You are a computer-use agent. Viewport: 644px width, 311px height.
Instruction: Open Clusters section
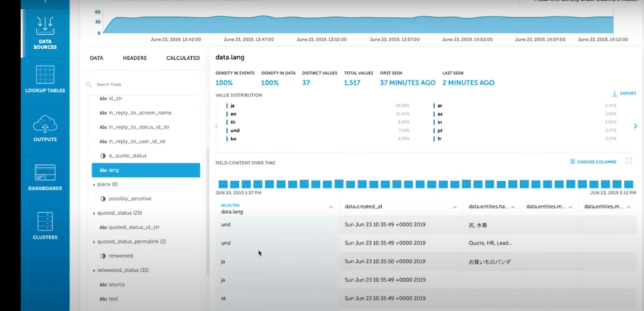(45, 226)
